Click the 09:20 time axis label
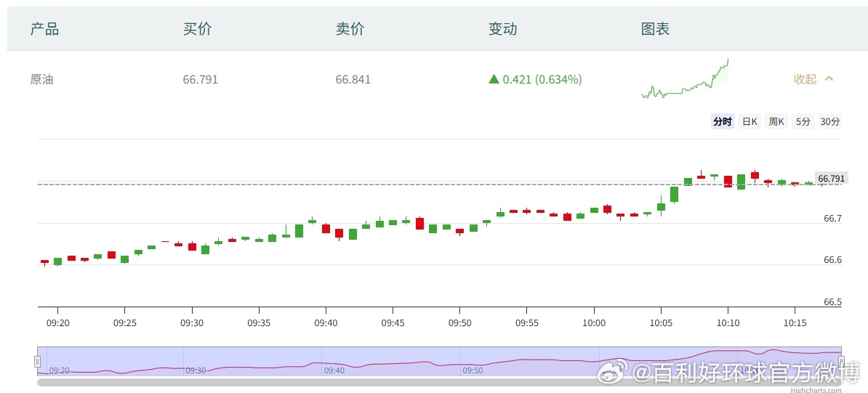 click(57, 322)
